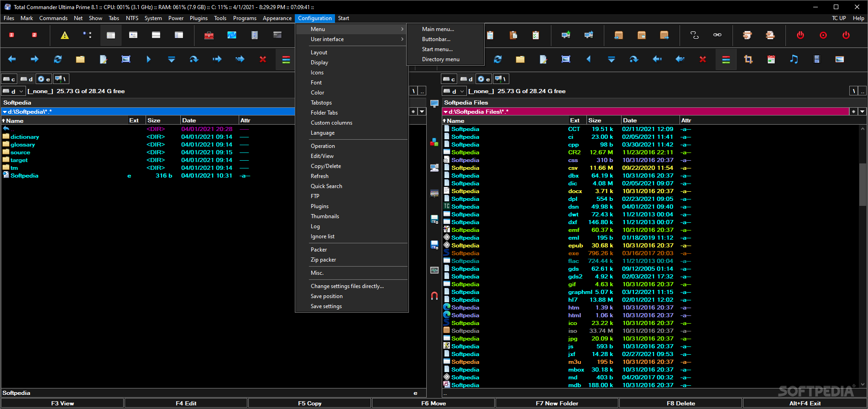
Task: Click the chain link toolbar icon
Action: (717, 35)
